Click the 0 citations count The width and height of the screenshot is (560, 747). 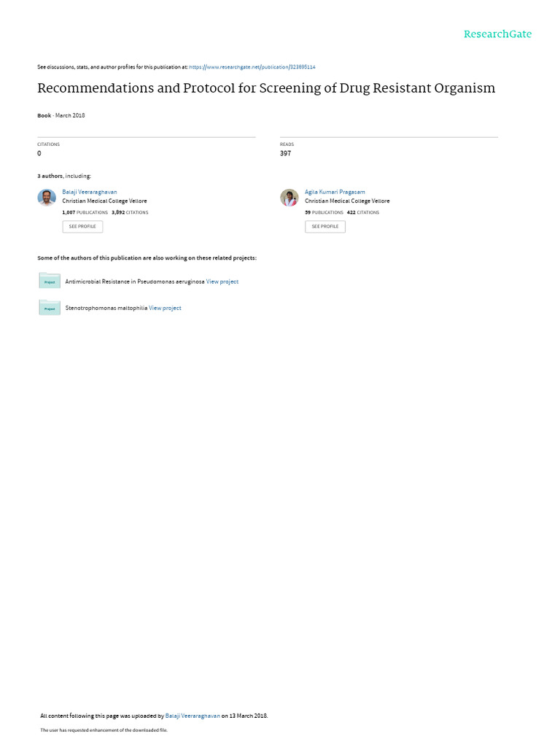39,153
